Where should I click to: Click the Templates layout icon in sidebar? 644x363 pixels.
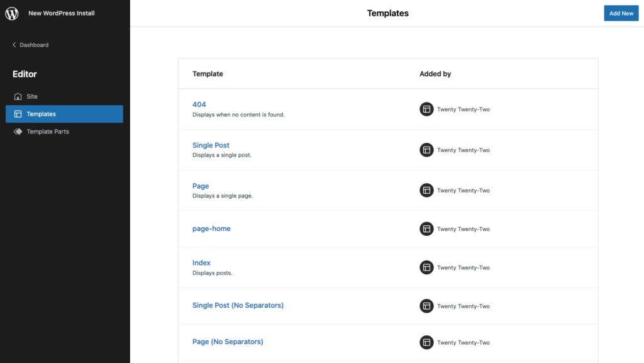tap(18, 114)
